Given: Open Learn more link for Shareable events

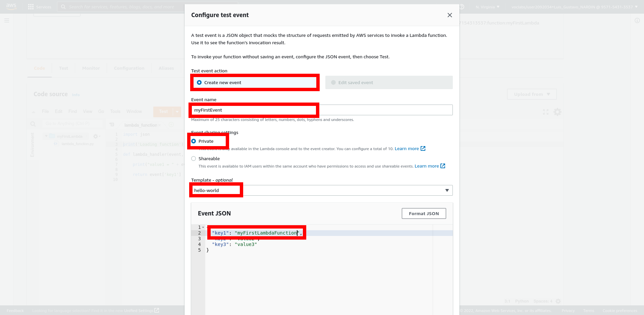Looking at the screenshot, I should point(427,166).
